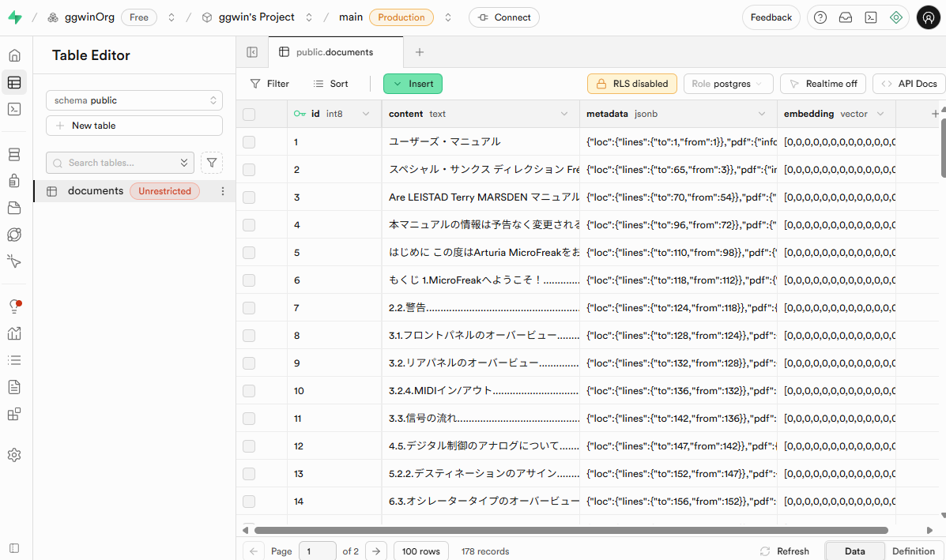This screenshot has height=560, width=946.
Task: Switch to the Definition view tab
Action: (914, 551)
